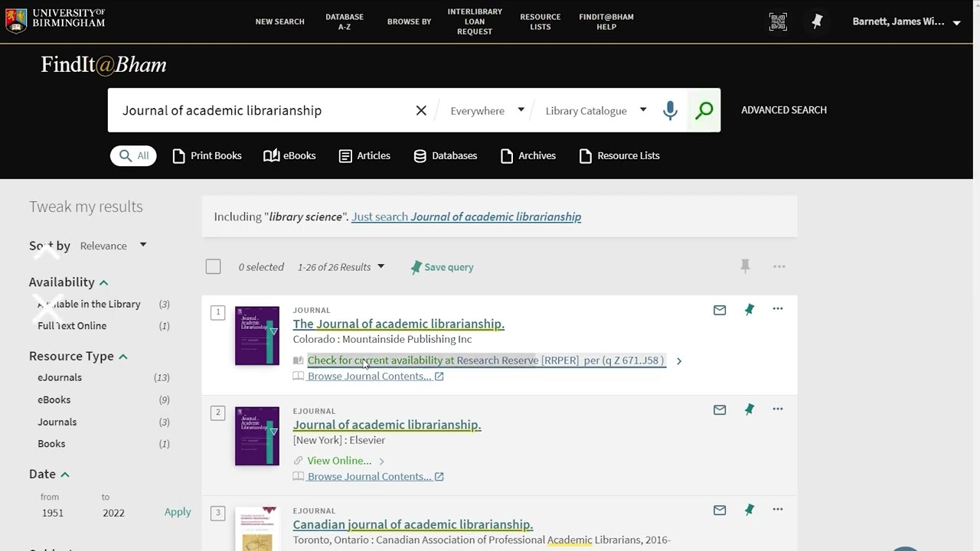The height and width of the screenshot is (551, 980).
Task: Filter by Articles
Action: (x=364, y=155)
